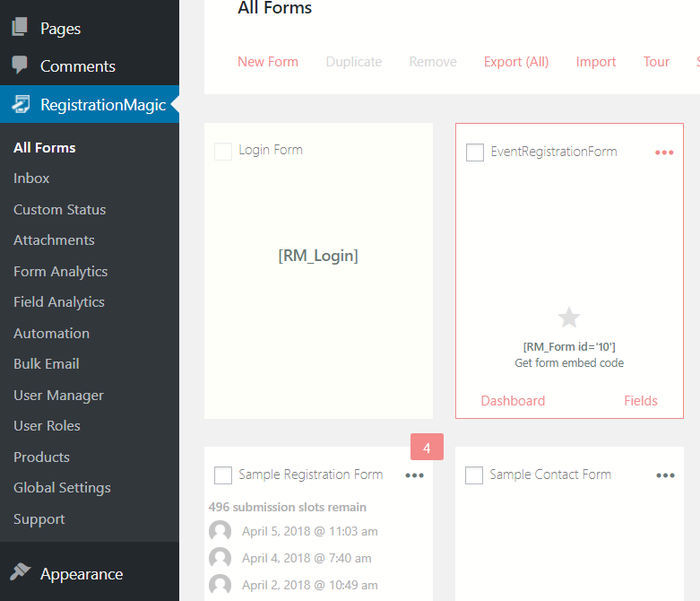Open EventRegistrationForm three-dot options menu
The width and height of the screenshot is (700, 601).
pos(664,152)
